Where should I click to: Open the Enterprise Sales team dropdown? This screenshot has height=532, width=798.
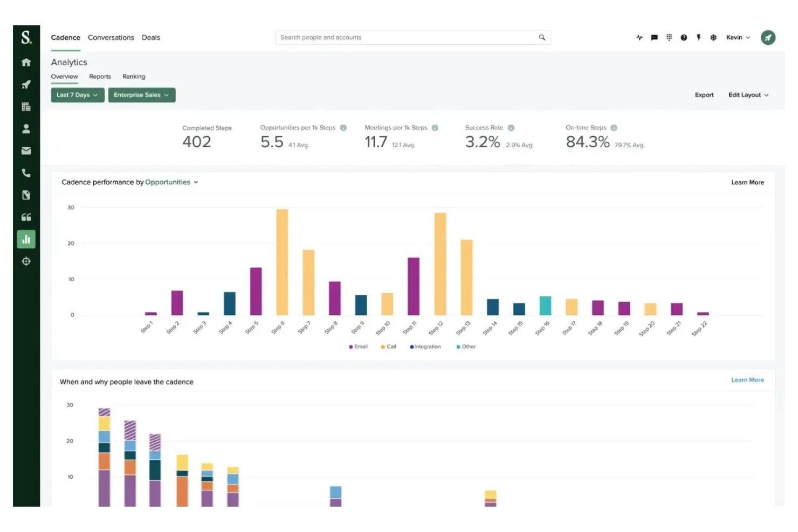point(141,95)
